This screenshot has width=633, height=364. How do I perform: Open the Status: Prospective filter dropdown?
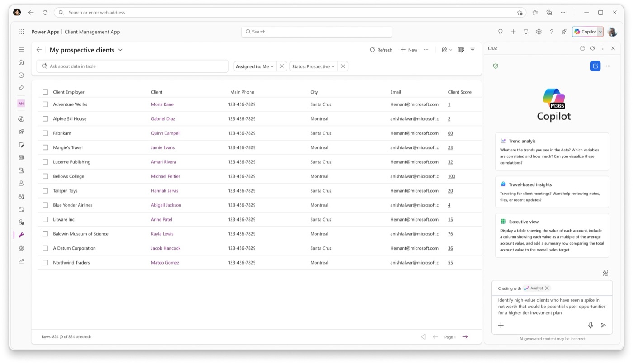pyautogui.click(x=313, y=66)
